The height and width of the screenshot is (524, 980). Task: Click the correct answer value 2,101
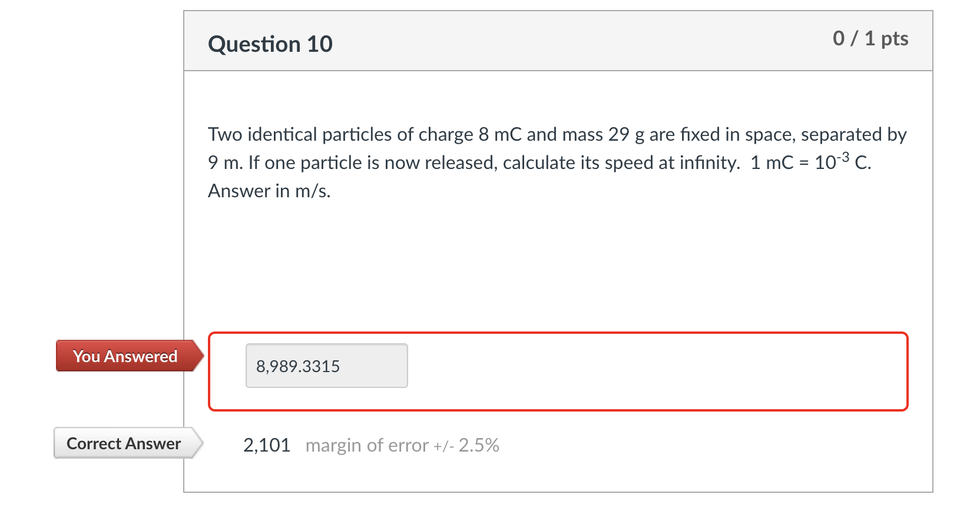[x=267, y=445]
